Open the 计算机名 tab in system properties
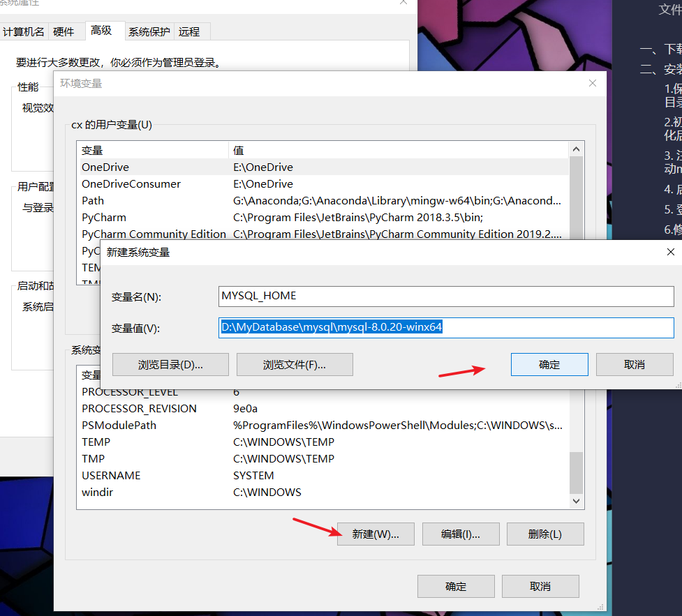This screenshot has width=682, height=616. pyautogui.click(x=24, y=31)
